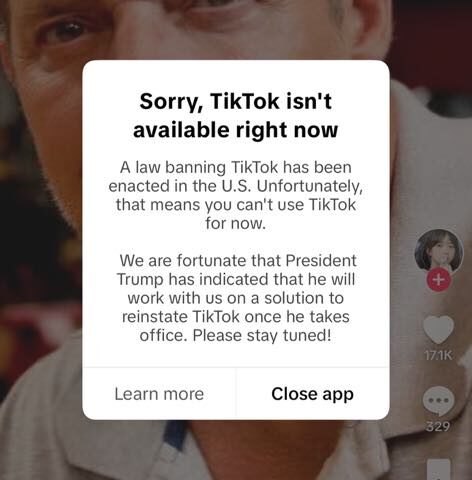Image resolution: width=472 pixels, height=480 pixels.
Task: Tap dimmed video area above the dialog box
Action: pyautogui.click(x=236, y=30)
